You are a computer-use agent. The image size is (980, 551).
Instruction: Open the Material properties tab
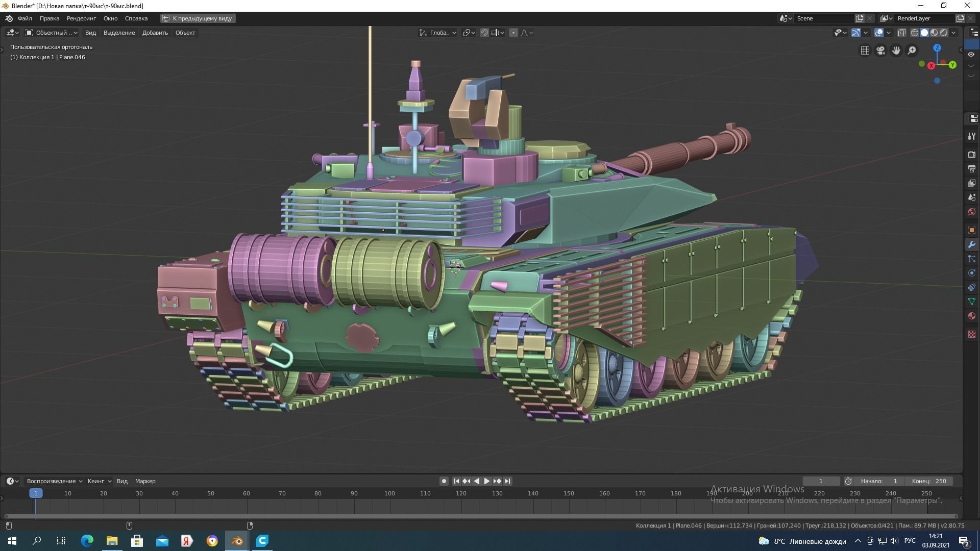(x=971, y=316)
